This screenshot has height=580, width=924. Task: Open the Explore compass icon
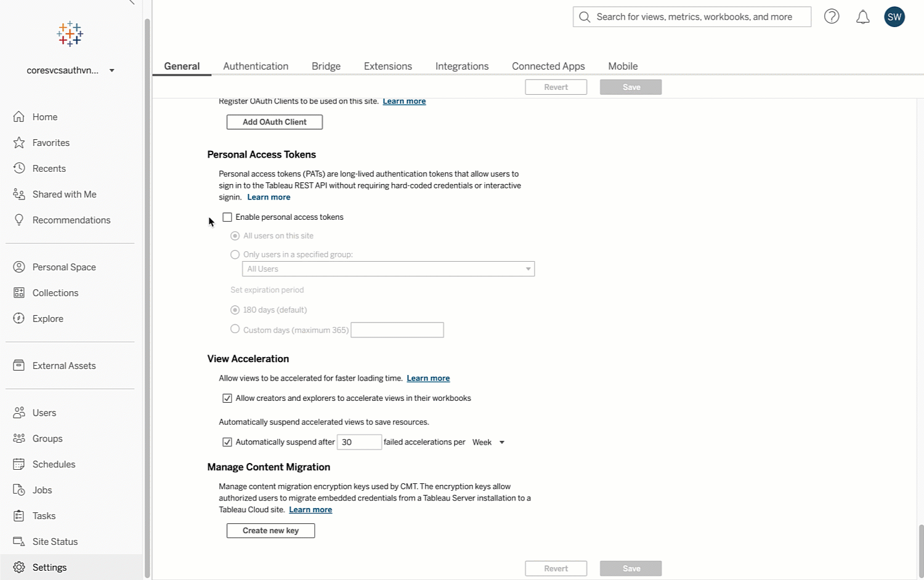point(19,318)
